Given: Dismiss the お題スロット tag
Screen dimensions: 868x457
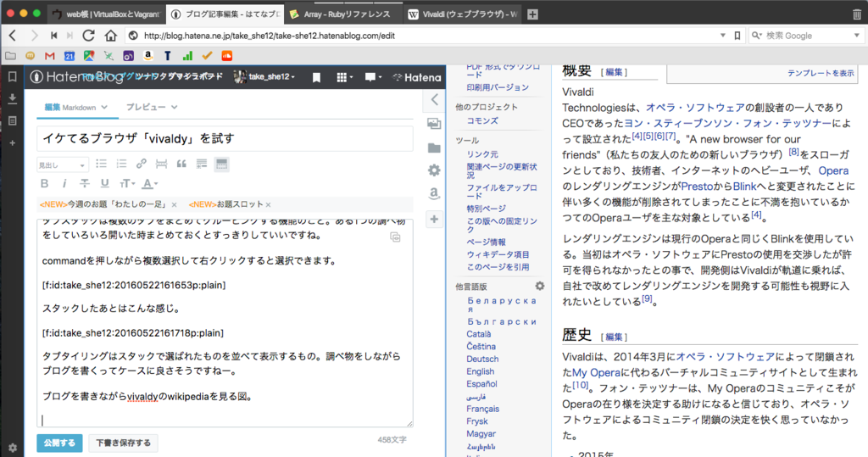Looking at the screenshot, I should (269, 205).
